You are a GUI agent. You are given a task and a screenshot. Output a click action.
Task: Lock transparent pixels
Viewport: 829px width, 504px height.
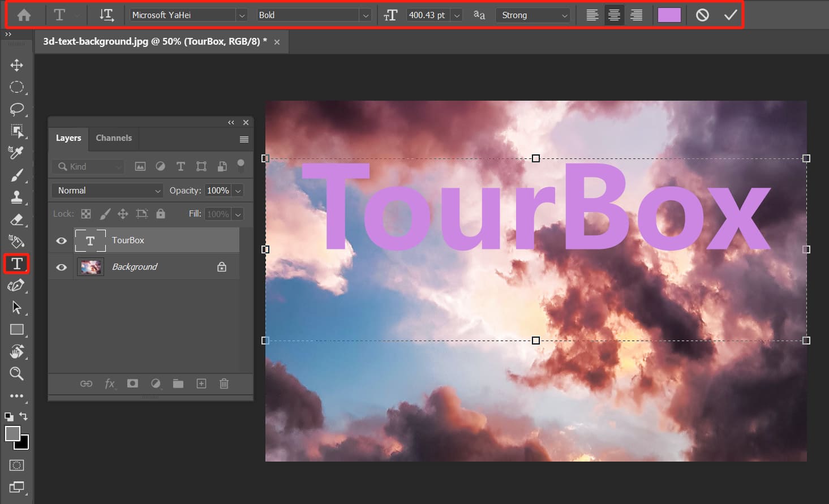click(x=86, y=214)
